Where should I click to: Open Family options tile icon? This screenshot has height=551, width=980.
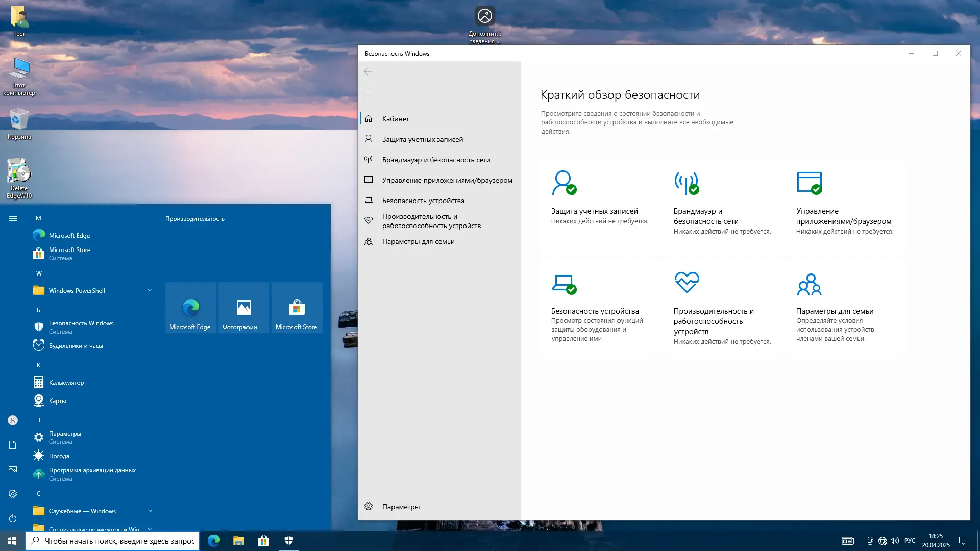[809, 284]
